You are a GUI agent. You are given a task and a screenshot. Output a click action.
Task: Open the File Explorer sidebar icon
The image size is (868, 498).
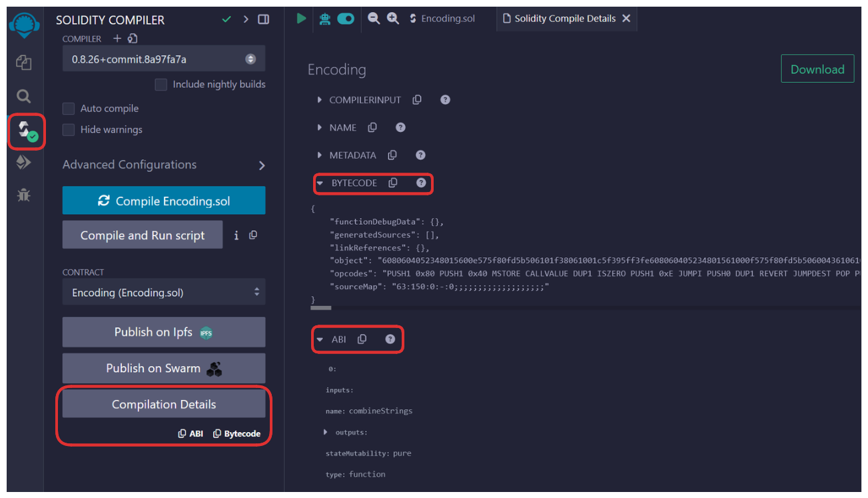(x=23, y=63)
